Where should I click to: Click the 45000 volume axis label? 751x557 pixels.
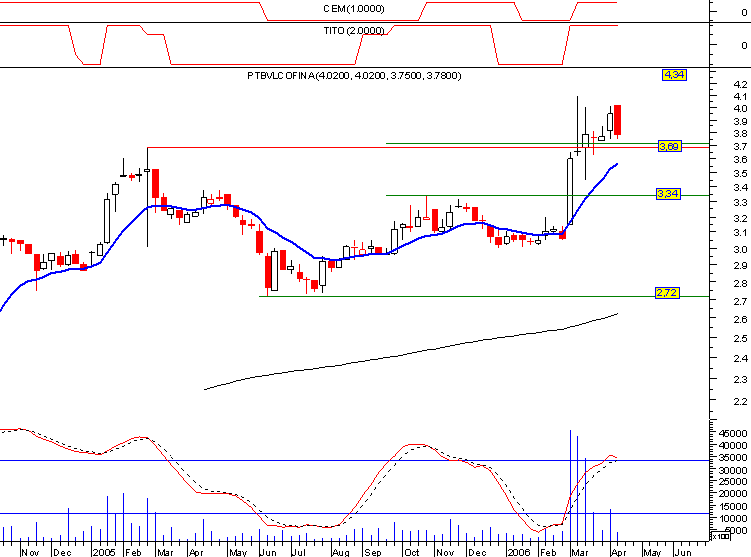click(733, 433)
